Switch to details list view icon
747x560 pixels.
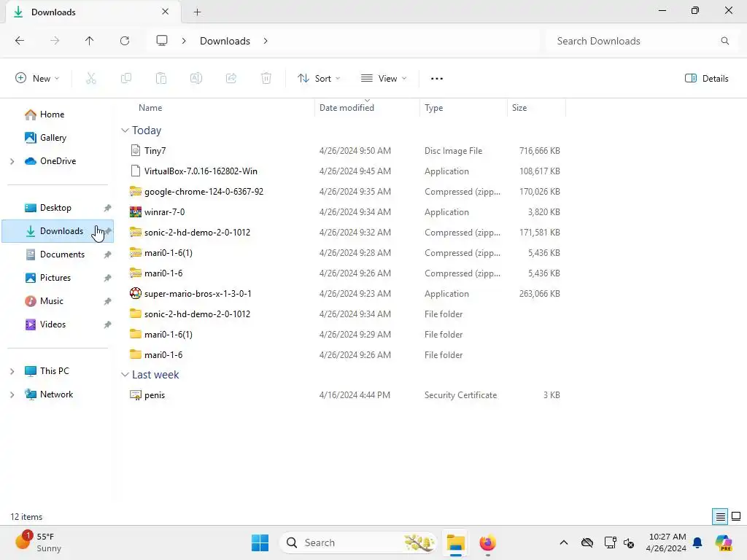720,517
